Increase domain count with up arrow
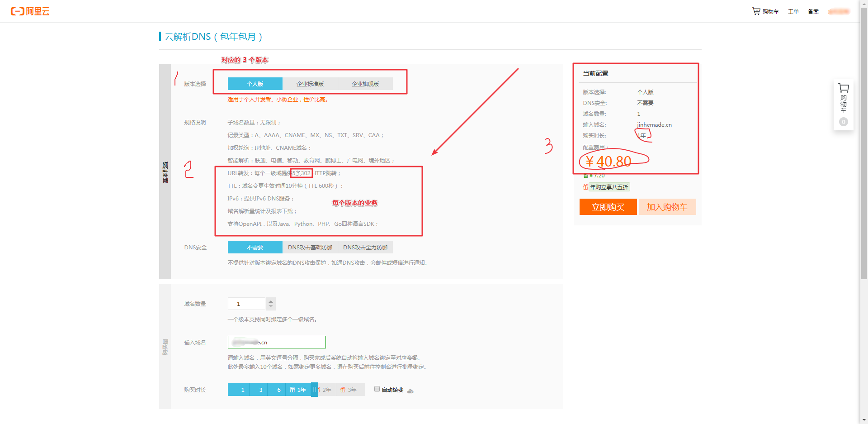 coord(270,301)
